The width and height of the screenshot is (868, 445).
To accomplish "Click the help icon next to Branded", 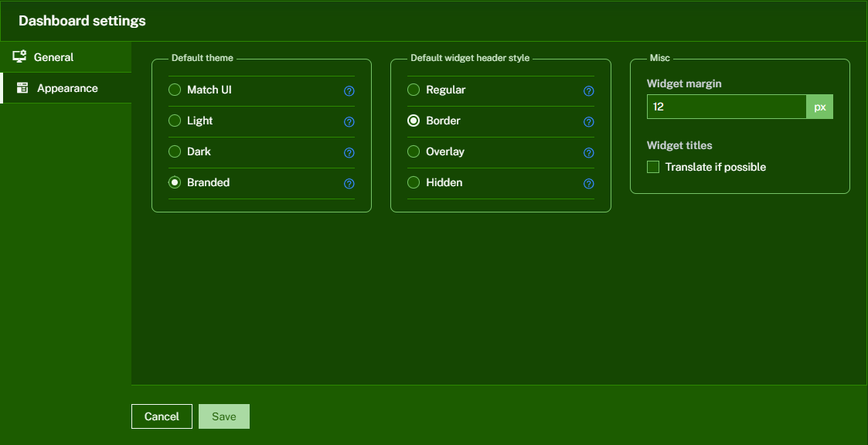I will tap(349, 183).
